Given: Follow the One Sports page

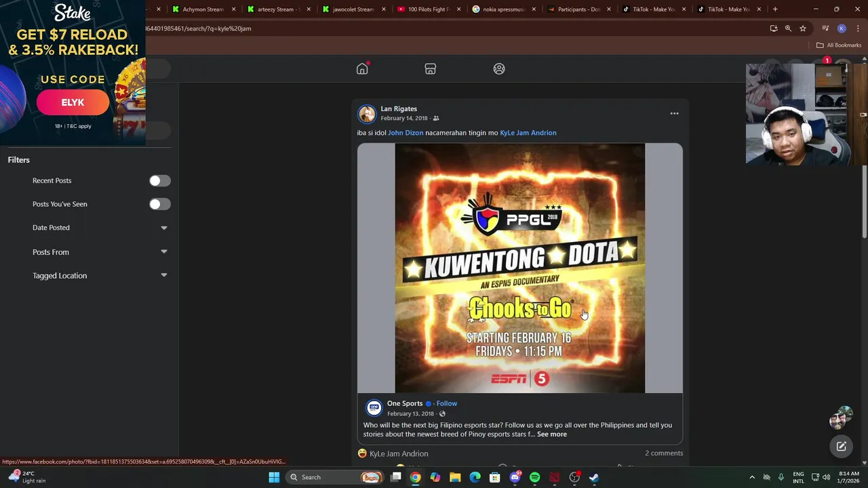Looking at the screenshot, I should 447,403.
